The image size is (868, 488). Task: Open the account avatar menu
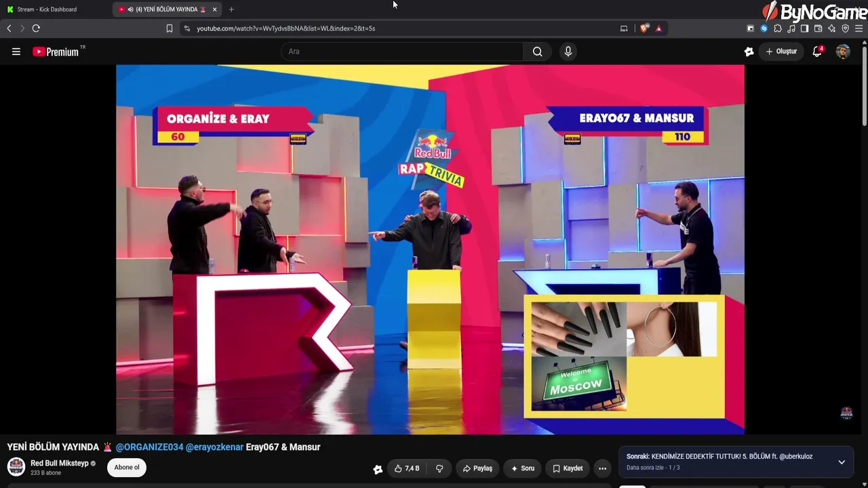843,52
